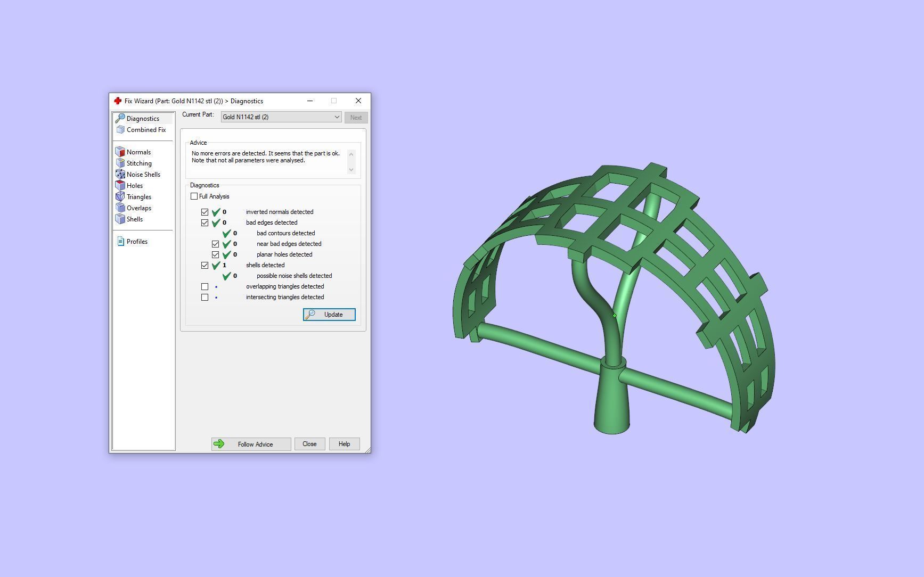Go to the Normals page

tap(138, 152)
